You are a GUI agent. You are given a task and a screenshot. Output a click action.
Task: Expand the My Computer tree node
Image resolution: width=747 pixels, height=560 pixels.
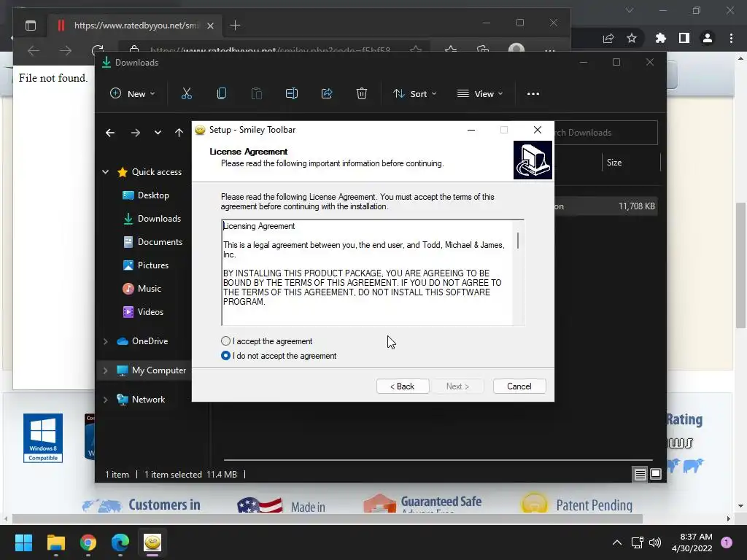click(x=105, y=370)
